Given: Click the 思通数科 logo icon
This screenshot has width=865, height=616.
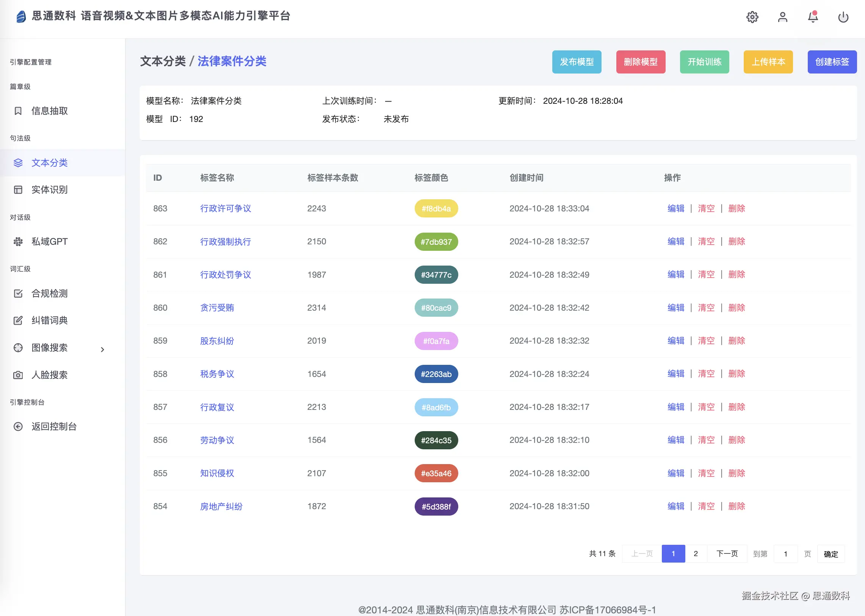Looking at the screenshot, I should coord(21,16).
